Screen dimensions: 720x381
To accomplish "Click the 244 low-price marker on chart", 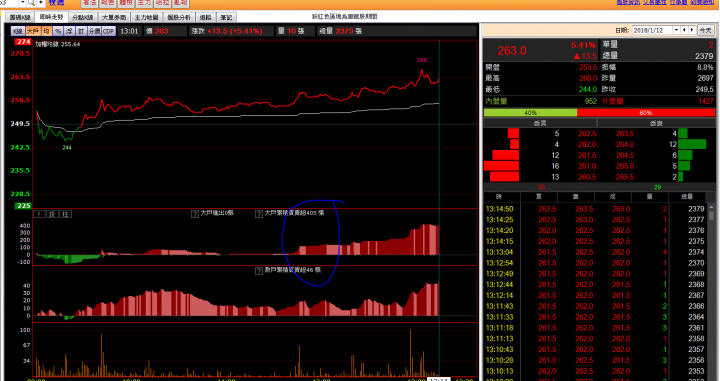I will click(x=67, y=147).
